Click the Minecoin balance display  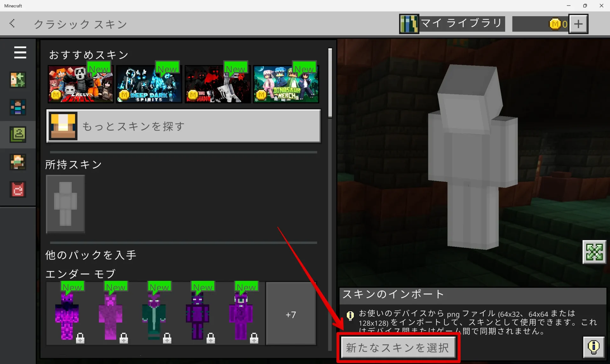(x=540, y=24)
